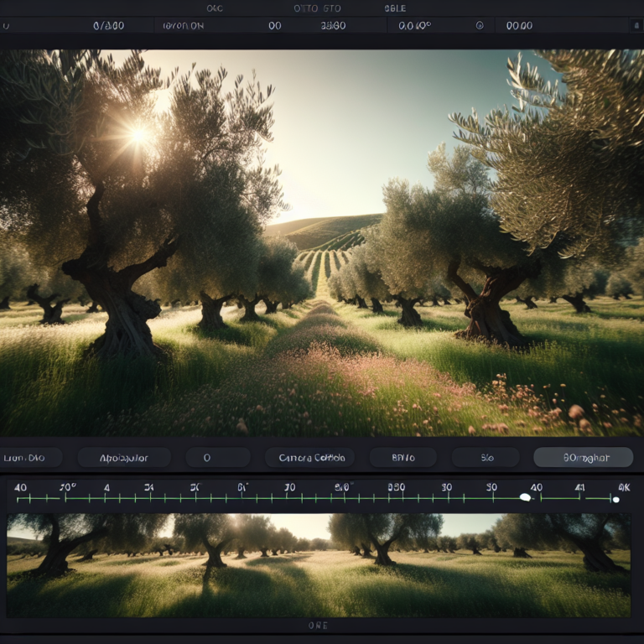Click the pill button labeled only 'O'
Screen dimensions: 644x644
point(218,458)
